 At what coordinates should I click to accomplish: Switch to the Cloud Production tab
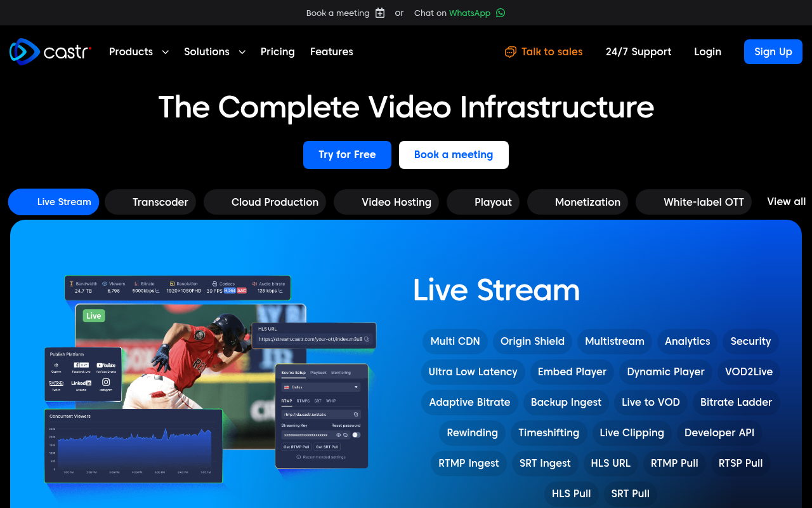coord(265,202)
